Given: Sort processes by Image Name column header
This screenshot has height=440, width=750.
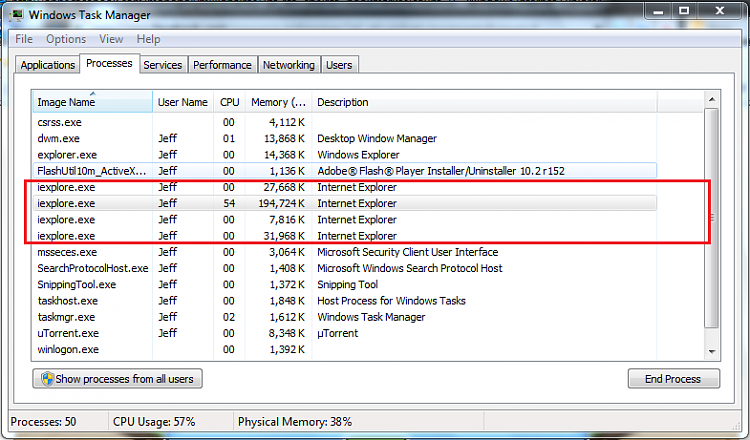Looking at the screenshot, I should coord(93,102).
